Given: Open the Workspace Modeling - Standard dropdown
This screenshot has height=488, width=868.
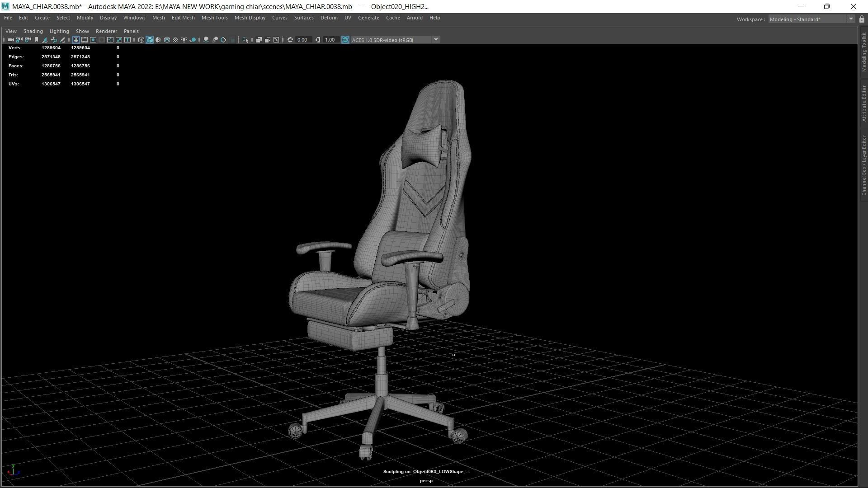Looking at the screenshot, I should coord(811,19).
